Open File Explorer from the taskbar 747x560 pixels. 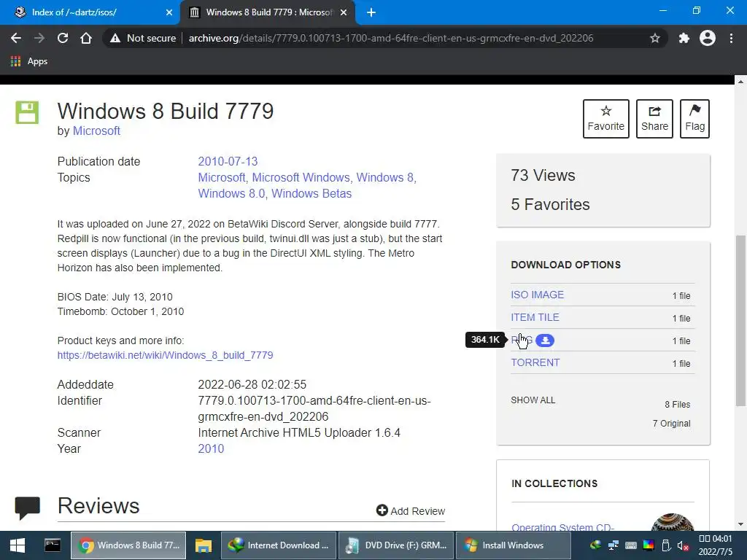(204, 545)
